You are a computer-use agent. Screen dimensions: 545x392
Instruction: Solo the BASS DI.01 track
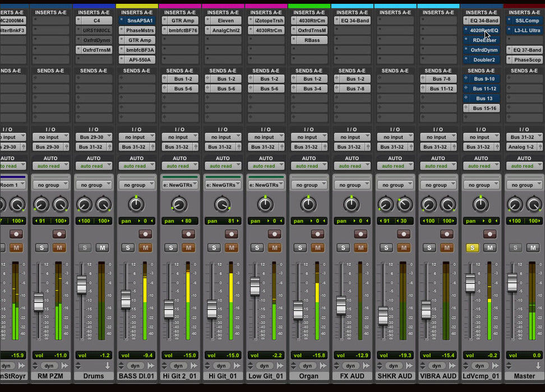tap(128, 248)
